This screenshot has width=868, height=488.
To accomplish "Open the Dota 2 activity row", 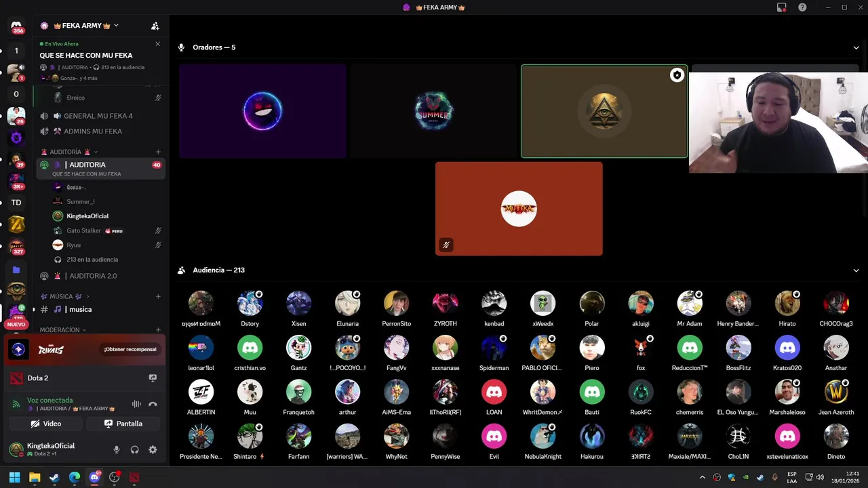I will [x=84, y=378].
